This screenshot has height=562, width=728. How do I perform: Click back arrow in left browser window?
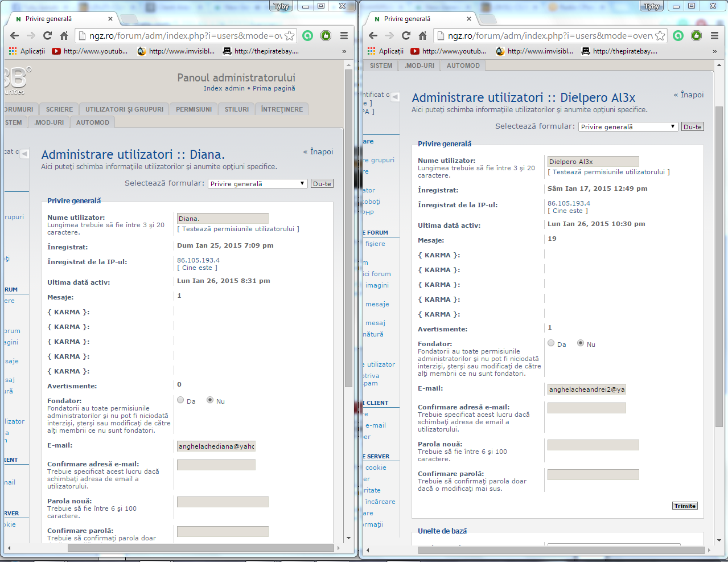(15, 35)
